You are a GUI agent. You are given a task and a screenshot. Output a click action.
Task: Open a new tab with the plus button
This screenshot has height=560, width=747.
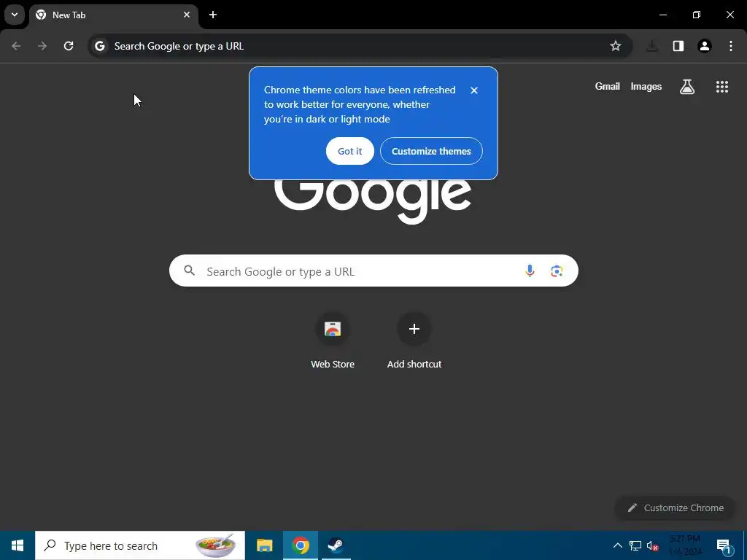[x=213, y=15]
